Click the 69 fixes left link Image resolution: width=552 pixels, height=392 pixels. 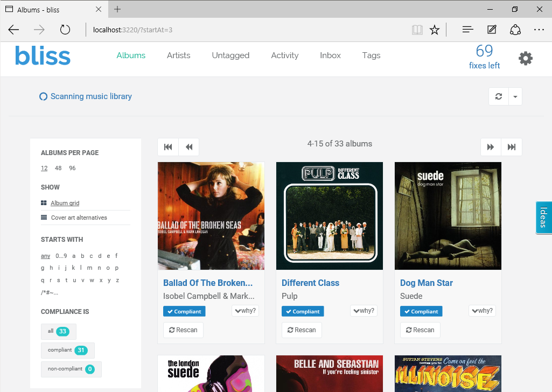point(484,57)
